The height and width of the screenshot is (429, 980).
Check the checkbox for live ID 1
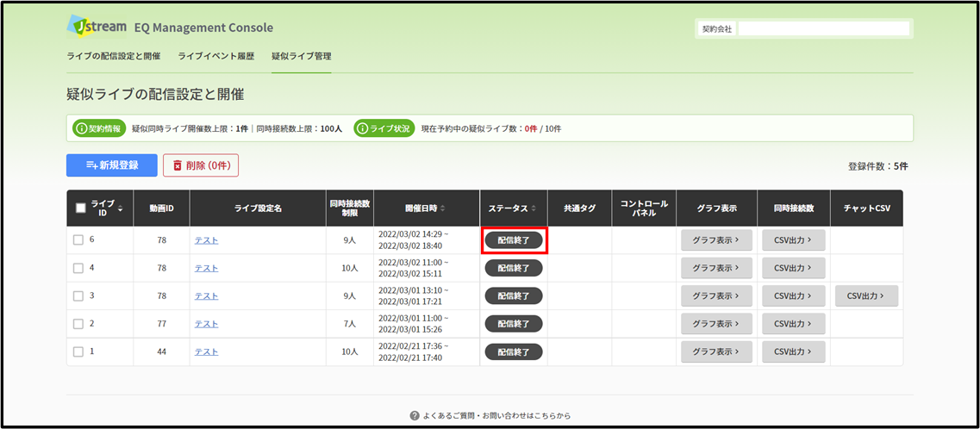[78, 351]
